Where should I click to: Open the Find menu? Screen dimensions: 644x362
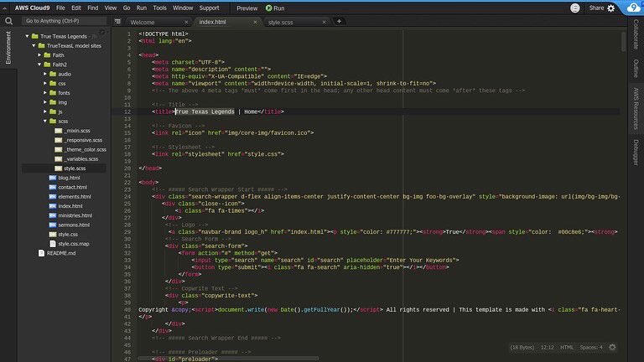click(93, 8)
